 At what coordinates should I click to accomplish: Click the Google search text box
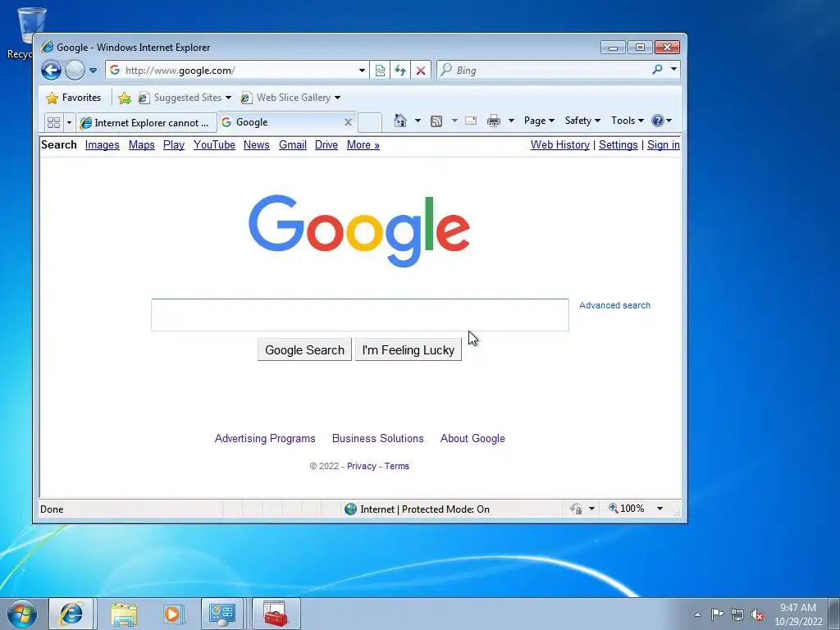[360, 315]
